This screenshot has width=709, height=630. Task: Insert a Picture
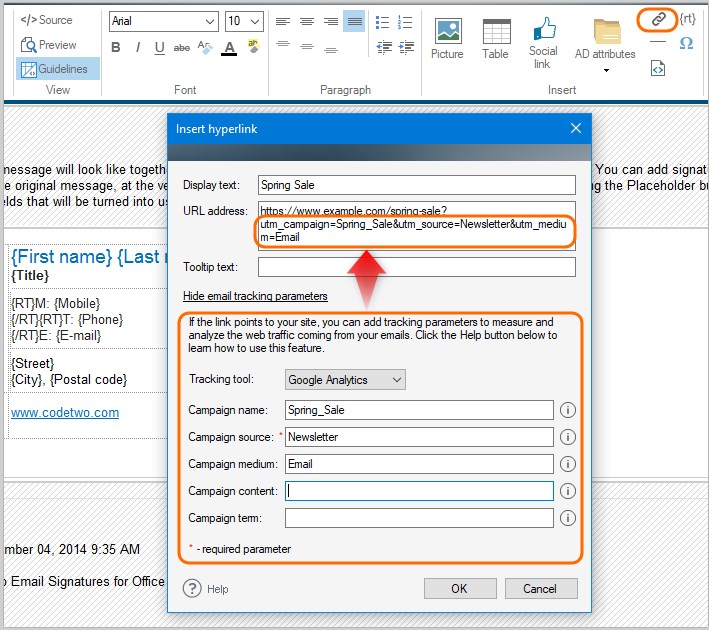(x=447, y=39)
